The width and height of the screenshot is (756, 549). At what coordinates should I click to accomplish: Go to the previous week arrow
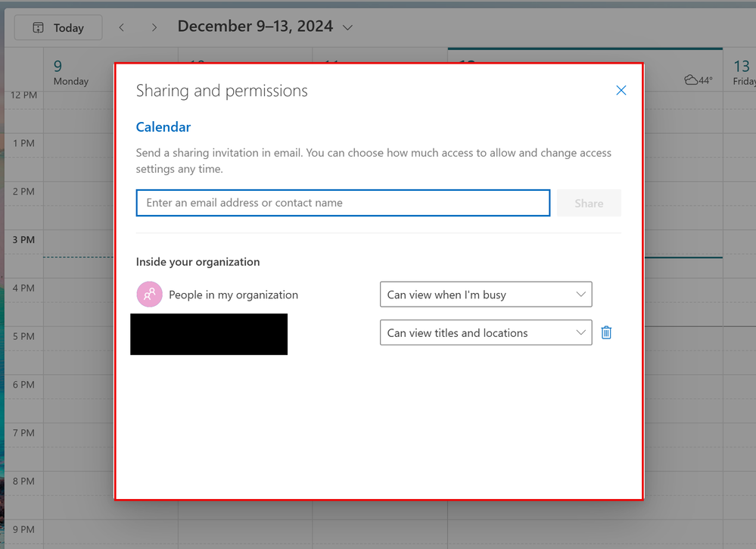(x=122, y=27)
